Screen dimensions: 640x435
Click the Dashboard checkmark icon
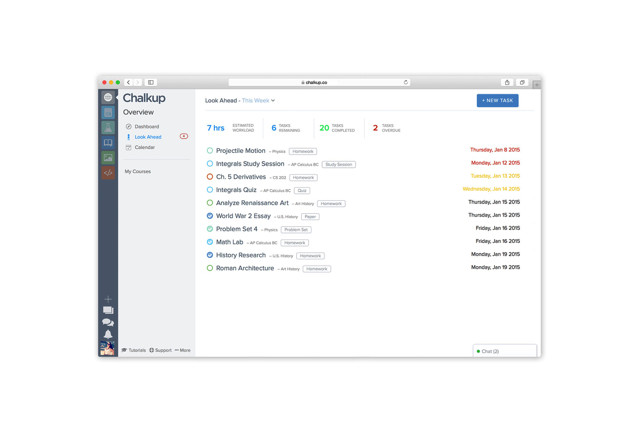[129, 127]
